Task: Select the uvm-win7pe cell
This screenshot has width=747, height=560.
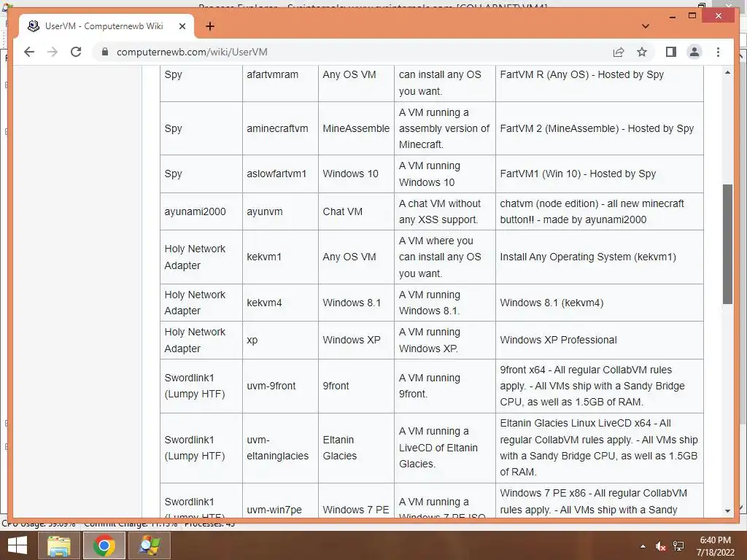Action: pyautogui.click(x=280, y=500)
